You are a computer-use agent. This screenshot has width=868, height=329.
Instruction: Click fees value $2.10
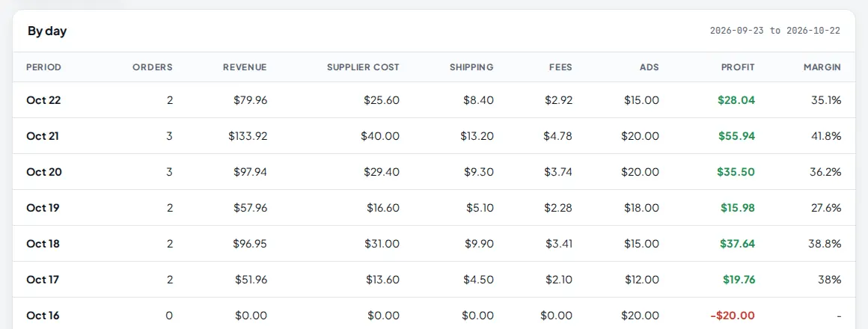[x=558, y=280]
